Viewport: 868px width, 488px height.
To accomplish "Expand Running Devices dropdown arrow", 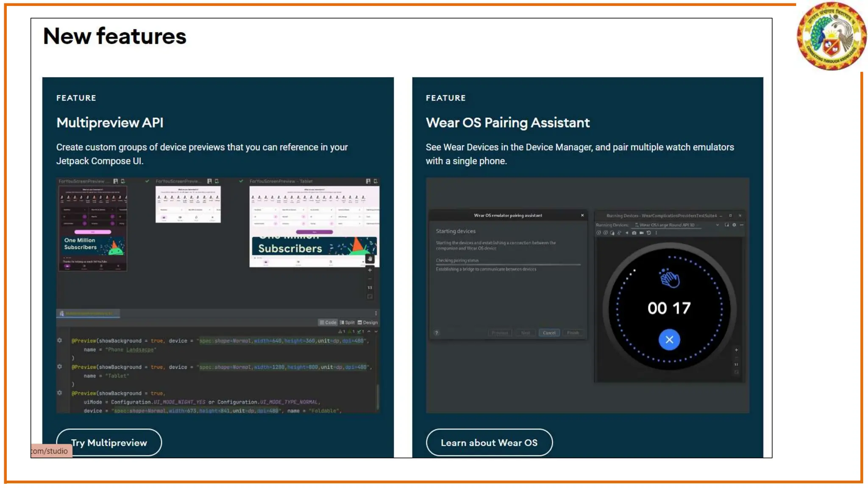I will coord(717,225).
